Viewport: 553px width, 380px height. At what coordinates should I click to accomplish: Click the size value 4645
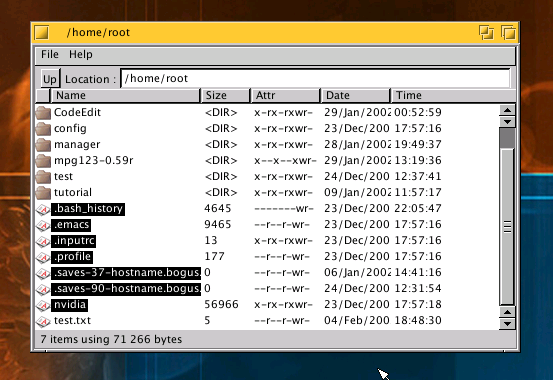click(x=218, y=209)
